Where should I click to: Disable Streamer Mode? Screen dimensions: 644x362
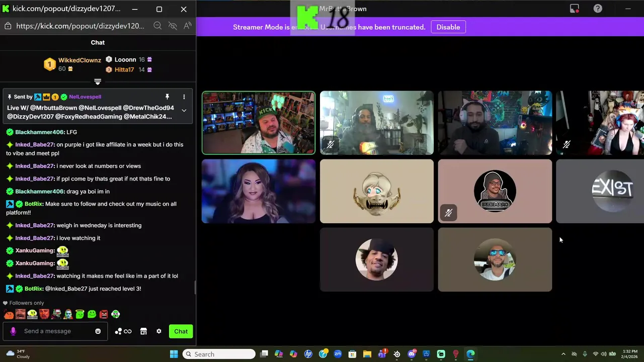tap(448, 27)
